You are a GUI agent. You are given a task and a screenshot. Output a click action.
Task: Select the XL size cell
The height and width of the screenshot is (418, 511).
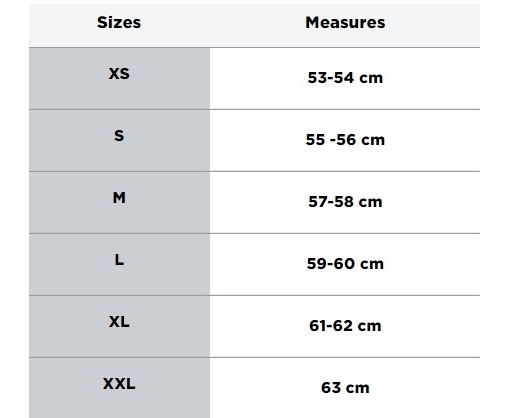tap(119, 327)
